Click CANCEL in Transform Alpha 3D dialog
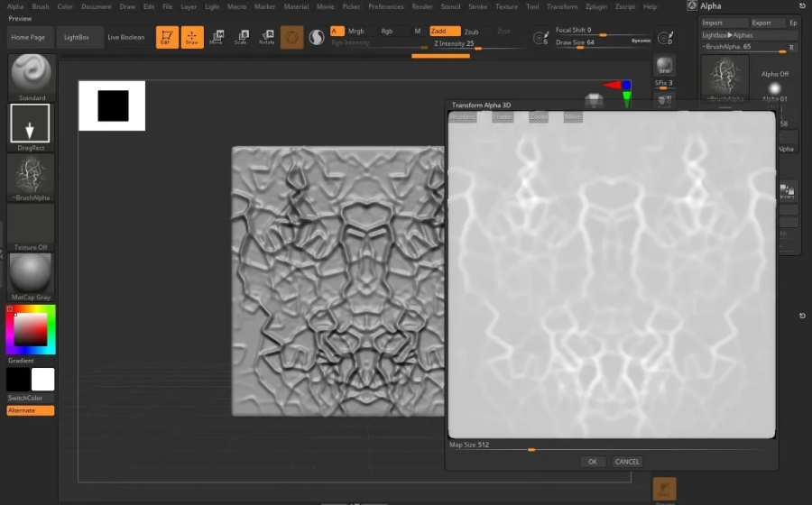The width and height of the screenshot is (812, 505). (x=627, y=462)
